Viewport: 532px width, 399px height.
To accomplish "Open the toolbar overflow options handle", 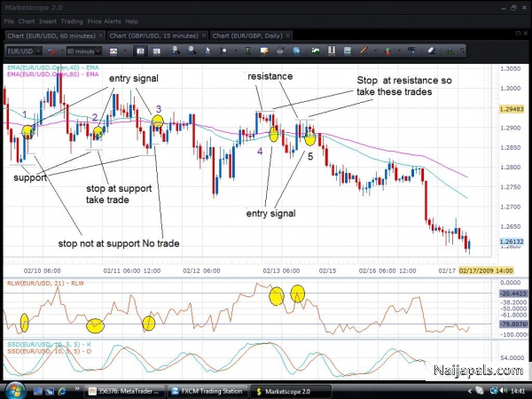I will (x=462, y=51).
